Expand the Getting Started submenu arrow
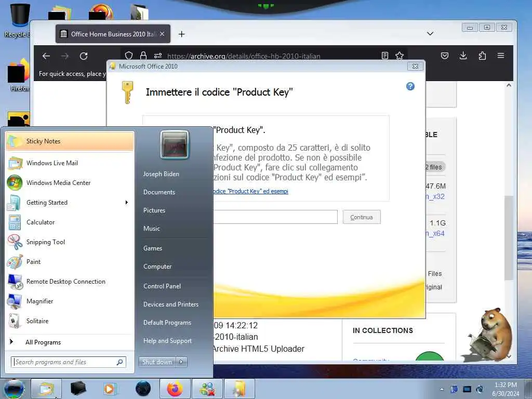This screenshot has width=532, height=399. 127,203
